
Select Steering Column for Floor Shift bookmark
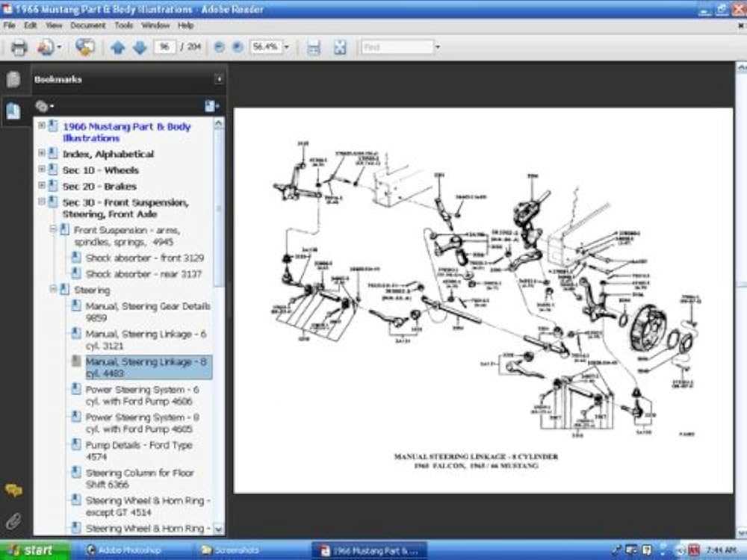coord(140,479)
